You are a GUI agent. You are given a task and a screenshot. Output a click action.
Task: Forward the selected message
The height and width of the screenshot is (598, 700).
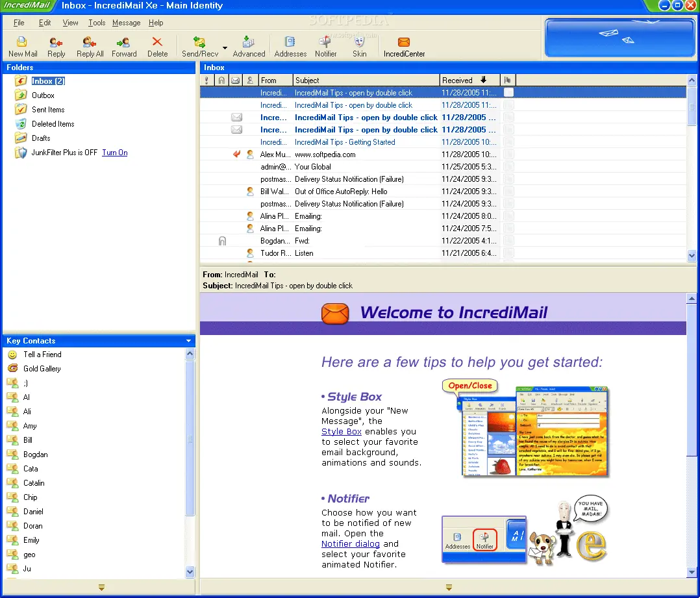(123, 47)
